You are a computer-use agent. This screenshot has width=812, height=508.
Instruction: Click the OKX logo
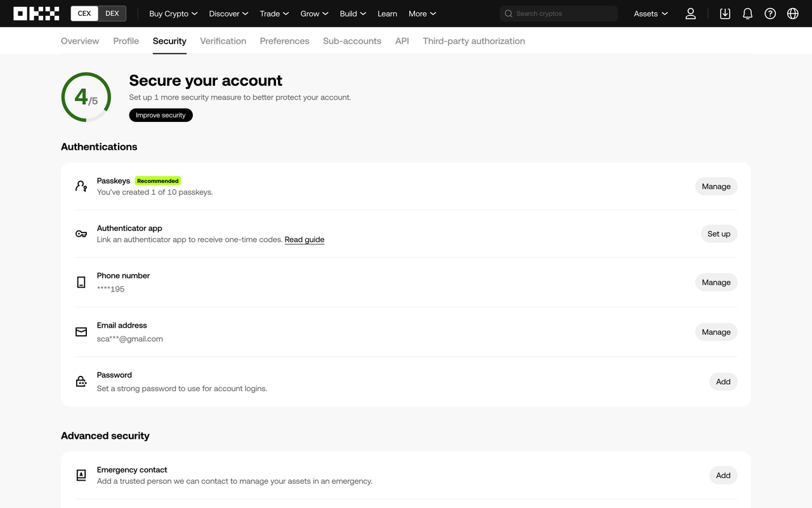coord(36,13)
